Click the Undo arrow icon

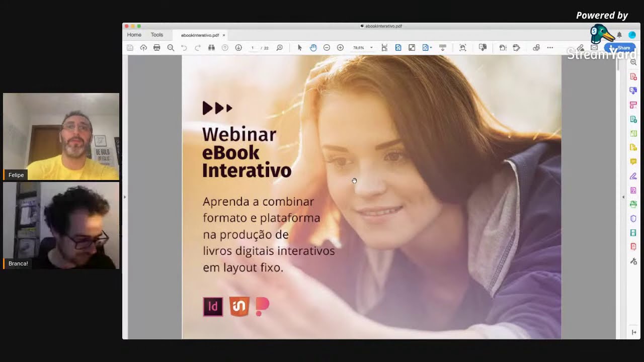point(184,48)
